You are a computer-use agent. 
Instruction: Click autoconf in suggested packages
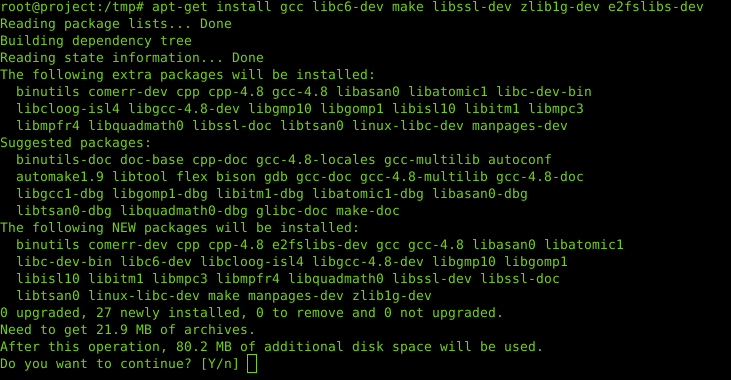pos(519,159)
